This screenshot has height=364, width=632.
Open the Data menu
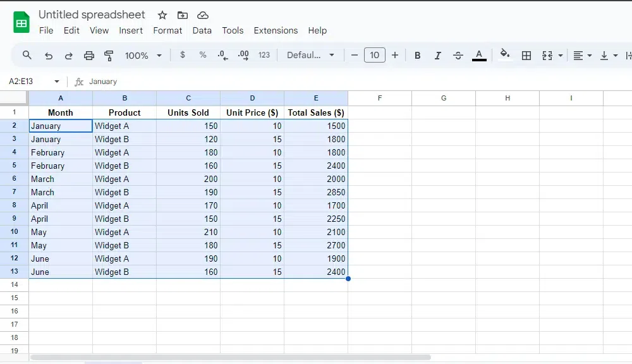[x=202, y=30]
